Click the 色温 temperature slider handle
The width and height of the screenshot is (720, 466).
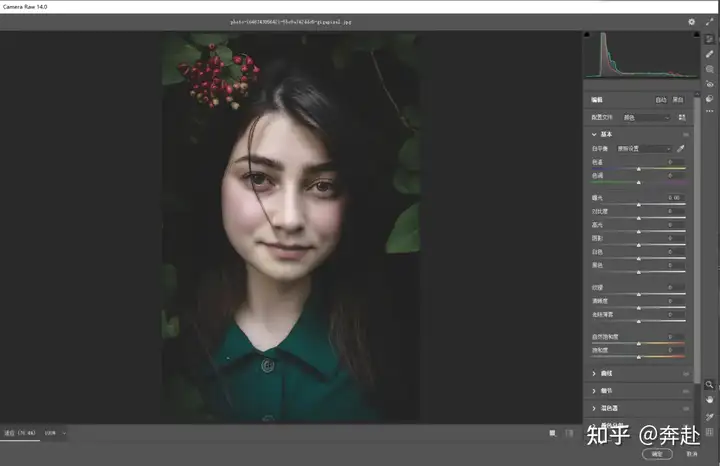[x=639, y=169]
